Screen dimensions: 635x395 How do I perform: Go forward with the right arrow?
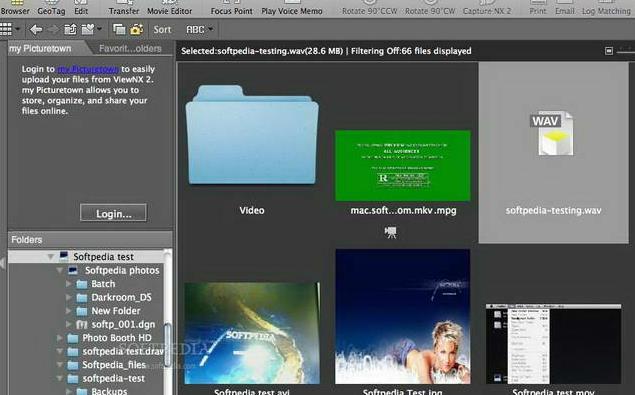pyautogui.click(x=53, y=29)
